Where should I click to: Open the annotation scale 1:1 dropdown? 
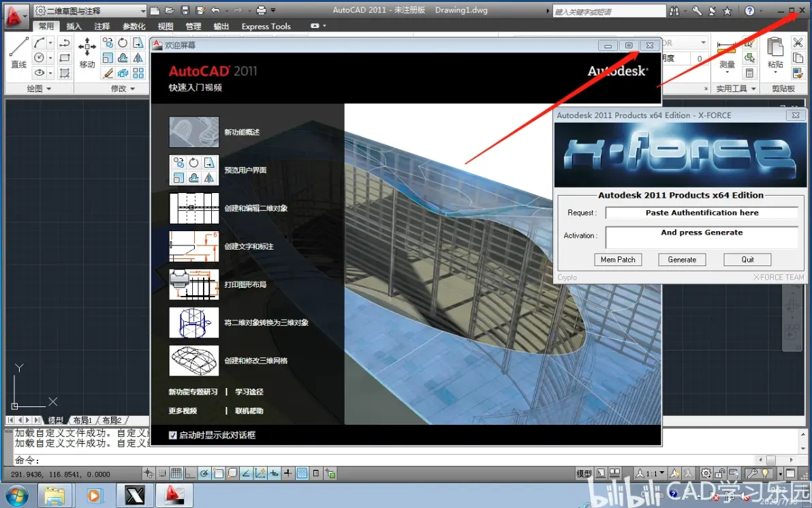click(651, 473)
